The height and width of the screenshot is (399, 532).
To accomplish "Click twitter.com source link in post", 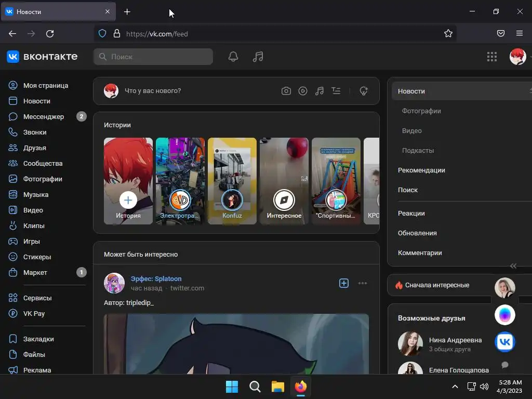I will [x=187, y=288].
